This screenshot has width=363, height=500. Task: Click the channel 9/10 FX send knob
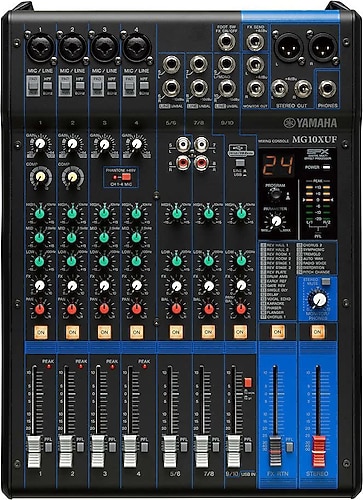tap(241, 285)
